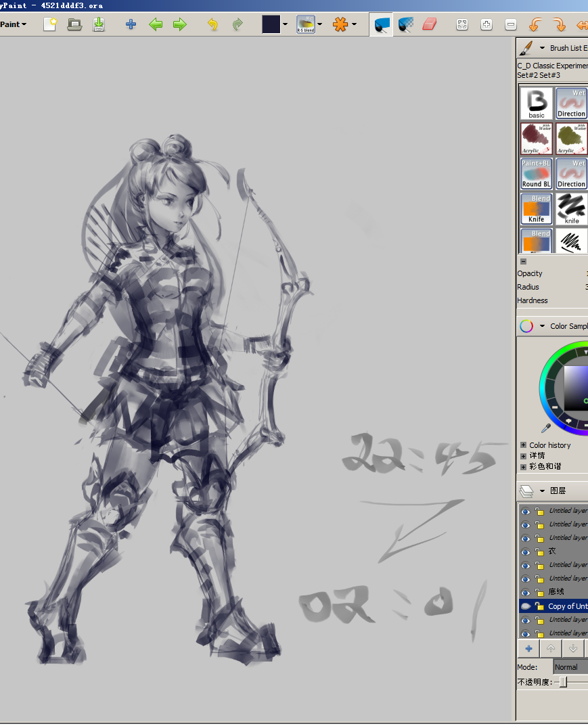The image size is (588, 726).
Task: Click the Open file toolbar icon
Action: [74, 24]
